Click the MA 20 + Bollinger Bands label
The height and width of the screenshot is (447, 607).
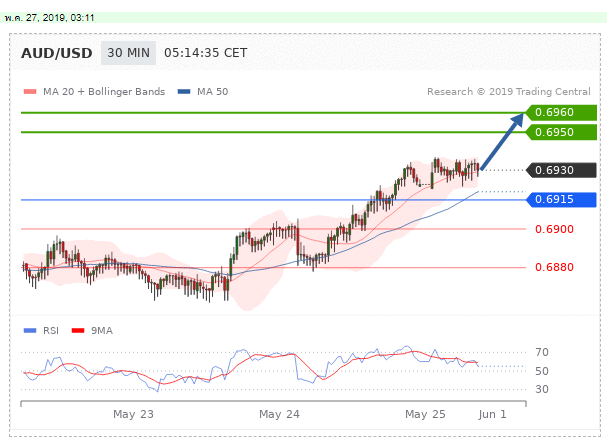coord(104,92)
